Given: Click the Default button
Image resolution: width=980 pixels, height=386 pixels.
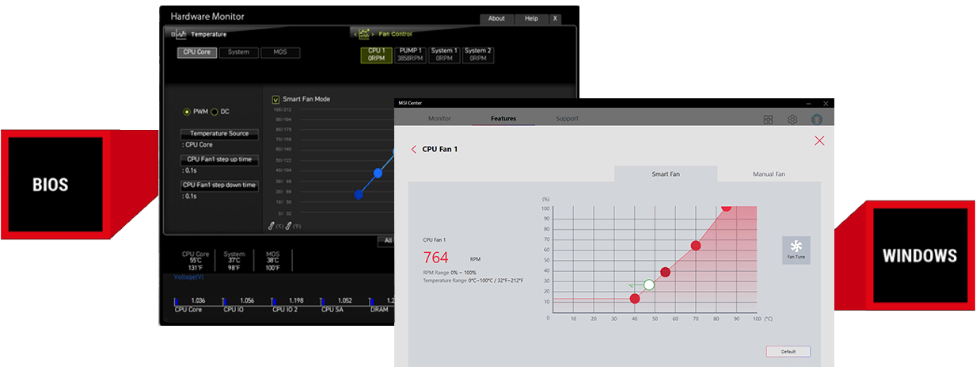Looking at the screenshot, I should [788, 351].
